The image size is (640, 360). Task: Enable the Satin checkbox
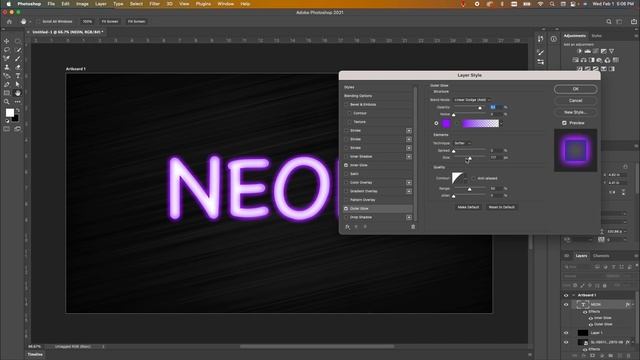click(x=346, y=174)
